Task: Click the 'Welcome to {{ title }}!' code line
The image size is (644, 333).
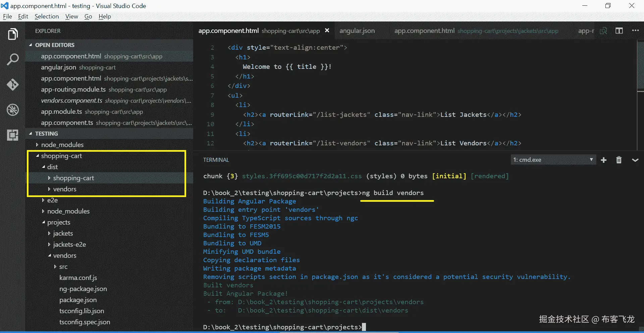Action: tap(287, 66)
